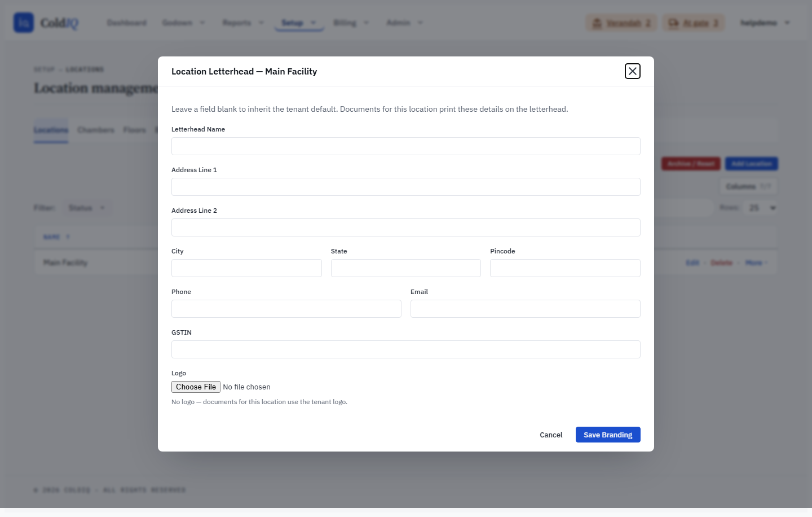Switch to the Floors tab
Screen dimensions: 812x517
pos(135,130)
